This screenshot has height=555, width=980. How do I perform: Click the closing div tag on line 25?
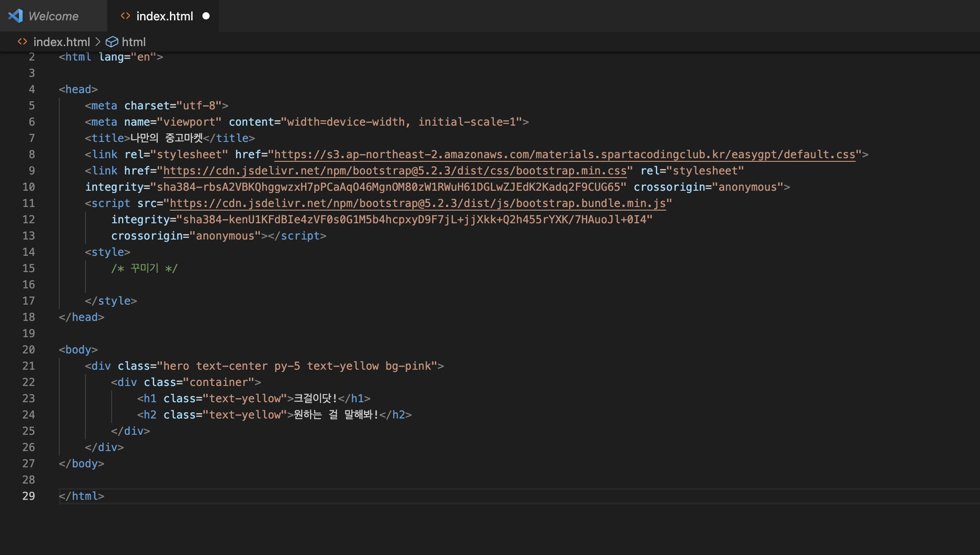coord(131,431)
